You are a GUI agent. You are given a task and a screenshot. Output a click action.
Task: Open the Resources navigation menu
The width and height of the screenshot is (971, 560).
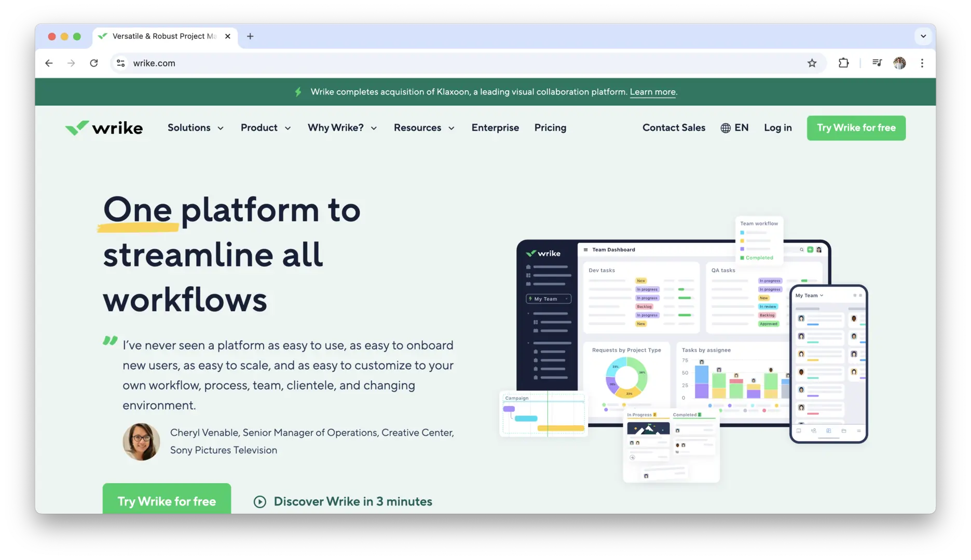coord(425,128)
